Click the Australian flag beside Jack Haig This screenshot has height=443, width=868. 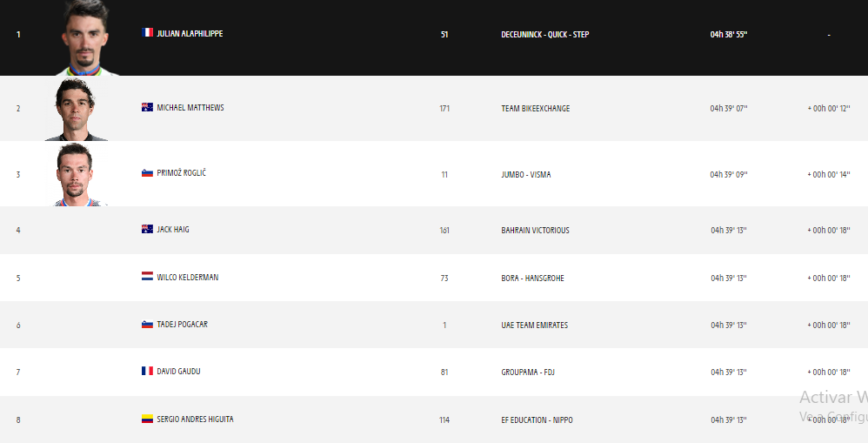(x=147, y=229)
